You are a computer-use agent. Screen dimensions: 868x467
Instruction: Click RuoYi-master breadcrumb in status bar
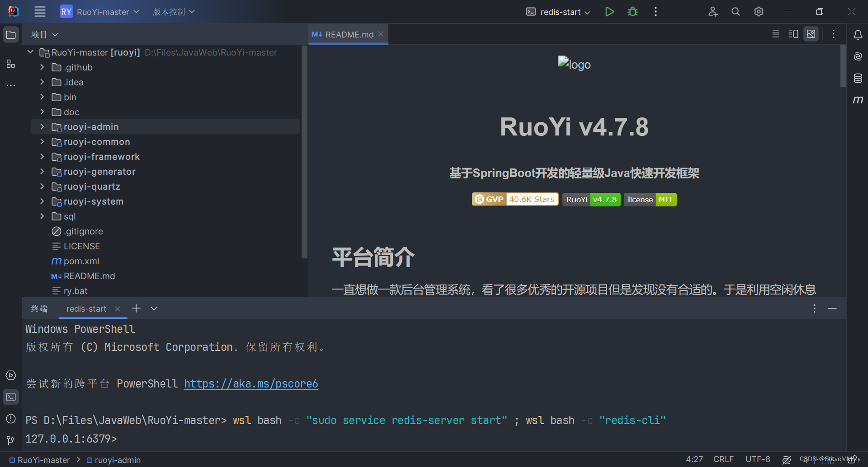coord(39,460)
